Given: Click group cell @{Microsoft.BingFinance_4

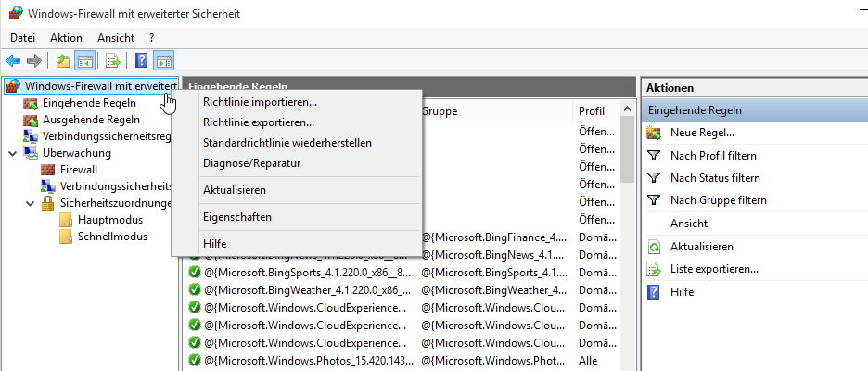Looking at the screenshot, I should (494, 237).
